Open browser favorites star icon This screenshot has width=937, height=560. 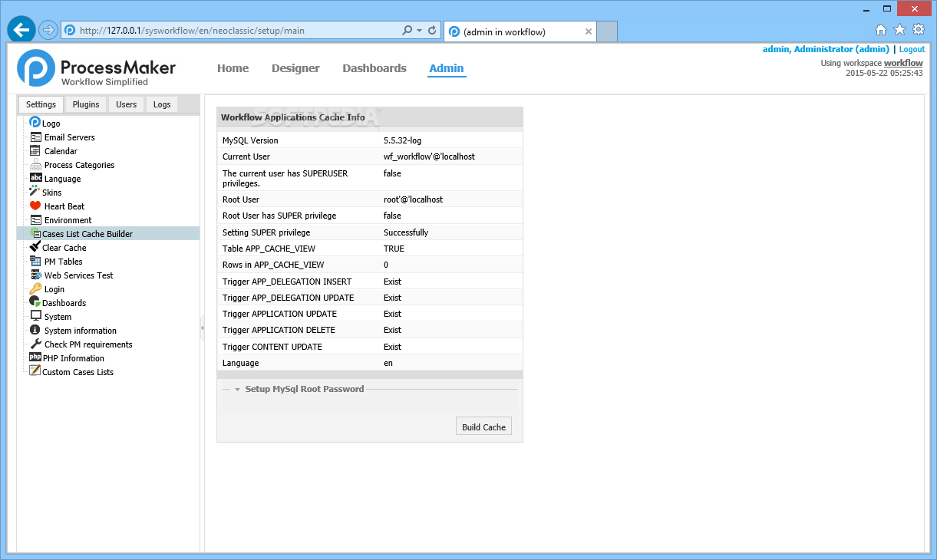click(899, 30)
